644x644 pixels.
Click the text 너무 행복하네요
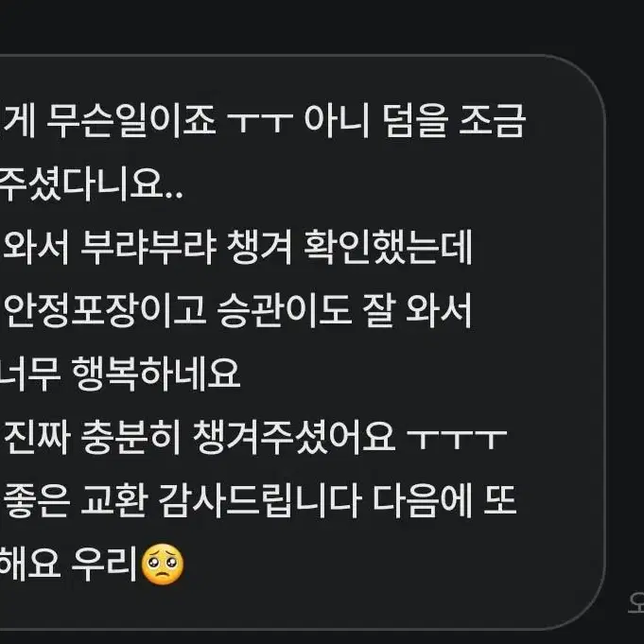[119, 374]
